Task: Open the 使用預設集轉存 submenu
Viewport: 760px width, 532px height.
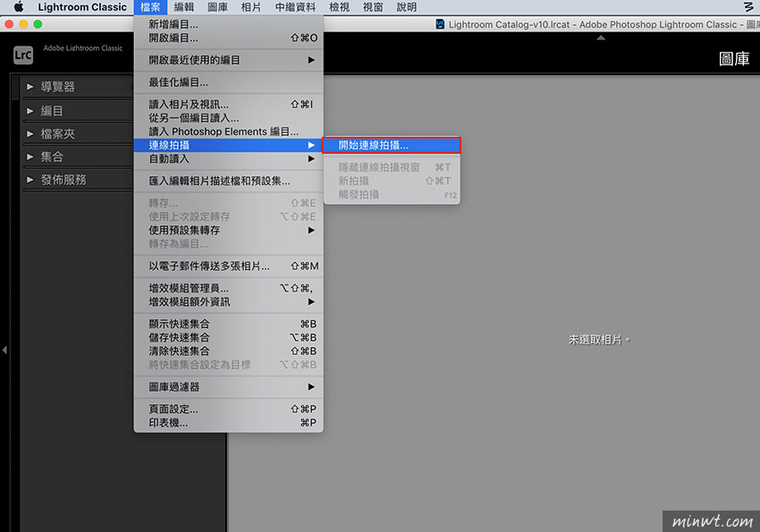Action: [x=228, y=230]
